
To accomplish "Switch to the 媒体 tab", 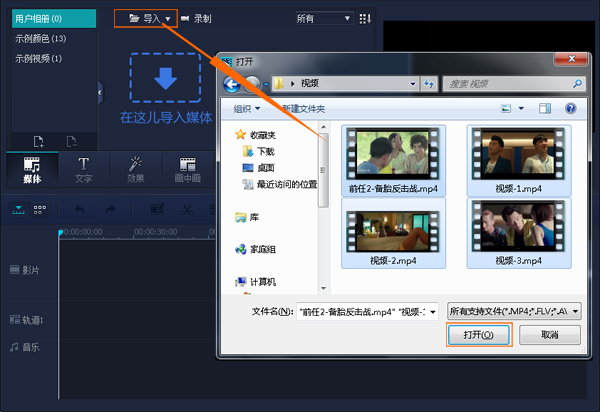I will pos(32,169).
